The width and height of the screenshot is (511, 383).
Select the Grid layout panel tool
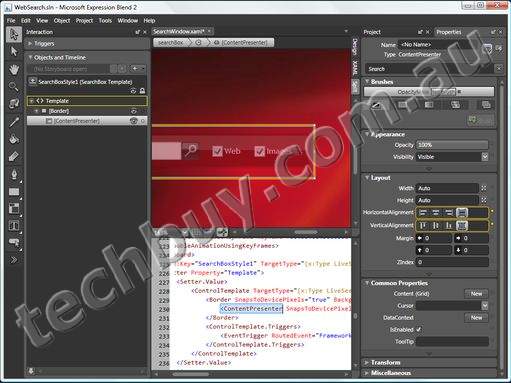(x=14, y=208)
